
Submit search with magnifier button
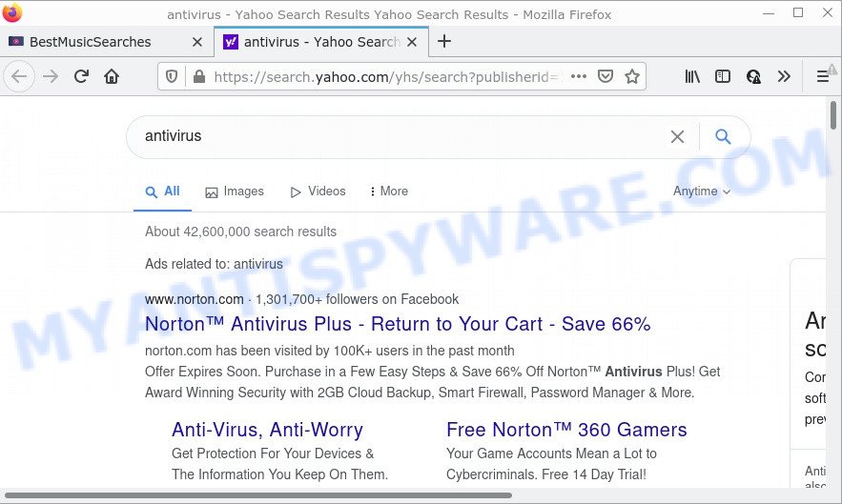[723, 137]
